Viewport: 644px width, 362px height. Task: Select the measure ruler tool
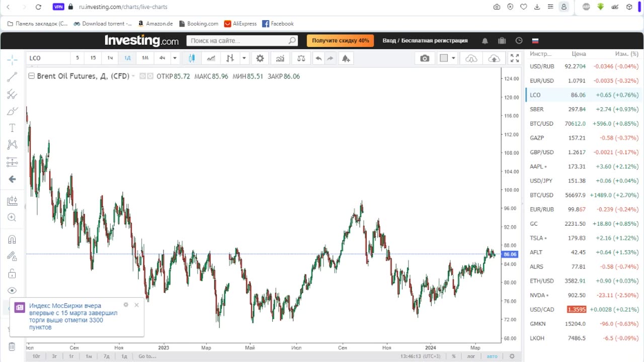12,201
